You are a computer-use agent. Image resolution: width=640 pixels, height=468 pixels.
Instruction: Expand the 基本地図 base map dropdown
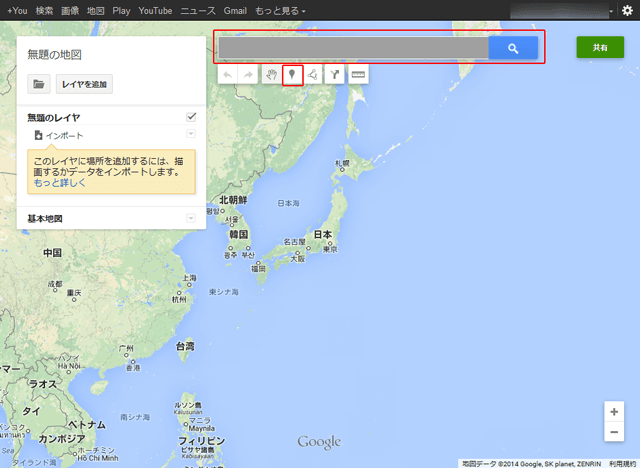191,218
